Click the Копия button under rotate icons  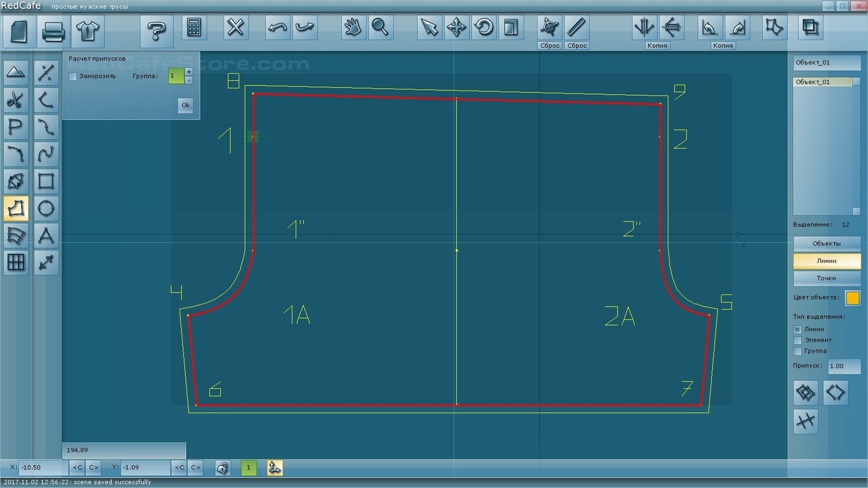pyautogui.click(x=723, y=46)
